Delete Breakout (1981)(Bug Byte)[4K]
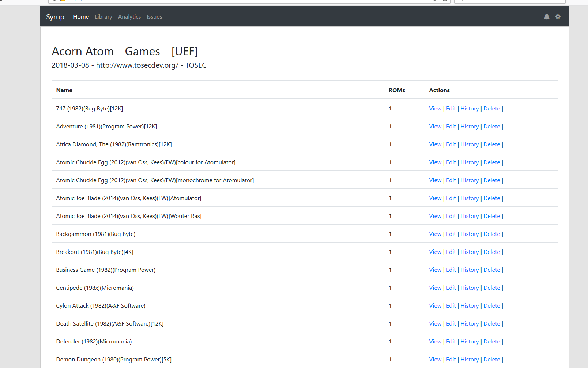588x368 pixels. [491, 252]
